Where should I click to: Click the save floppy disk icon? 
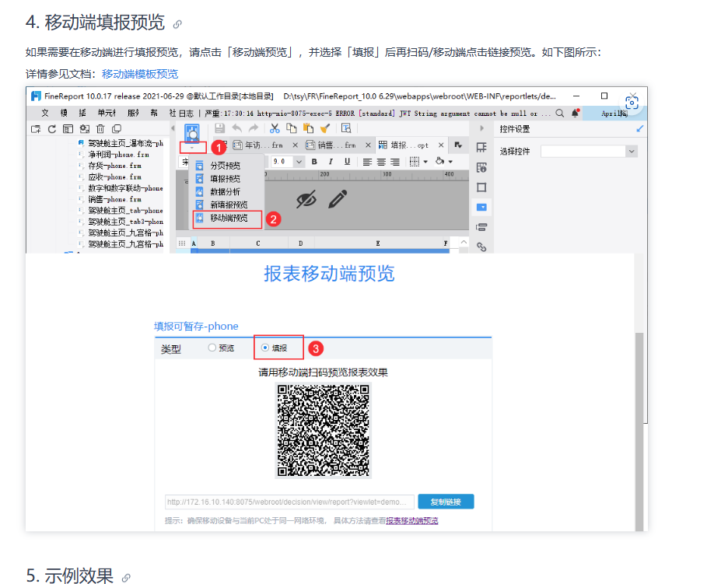(219, 128)
